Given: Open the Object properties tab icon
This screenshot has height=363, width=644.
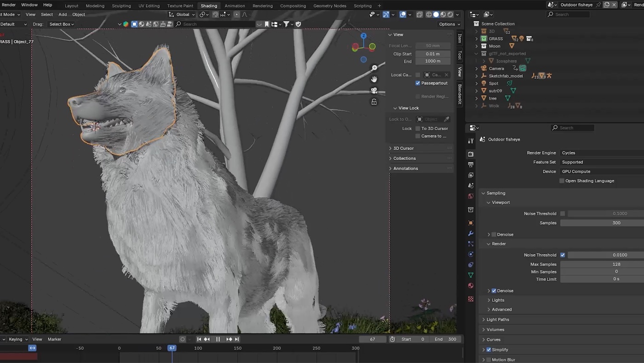Looking at the screenshot, I should 471,223.
